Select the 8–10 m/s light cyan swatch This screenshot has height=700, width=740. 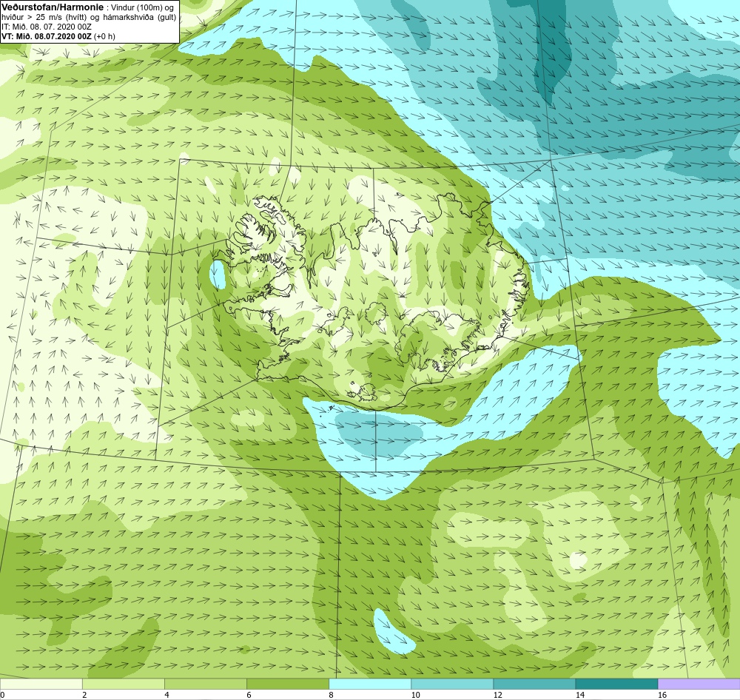pyautogui.click(x=370, y=684)
